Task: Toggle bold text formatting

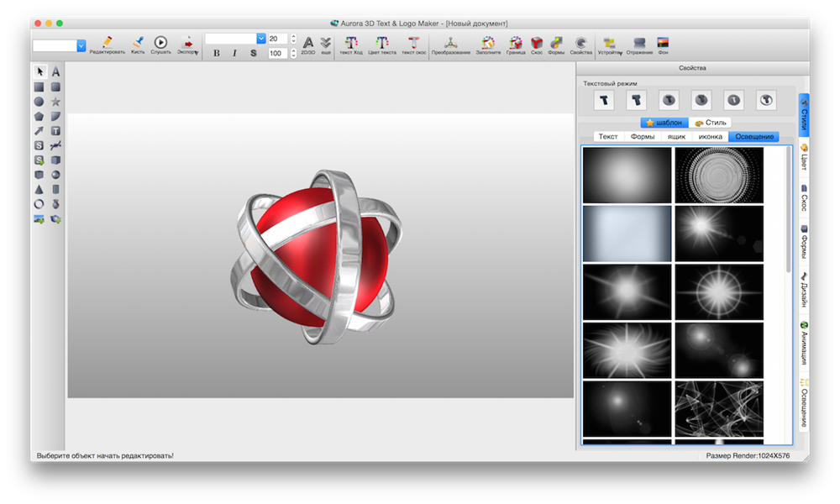Action: pos(217,53)
